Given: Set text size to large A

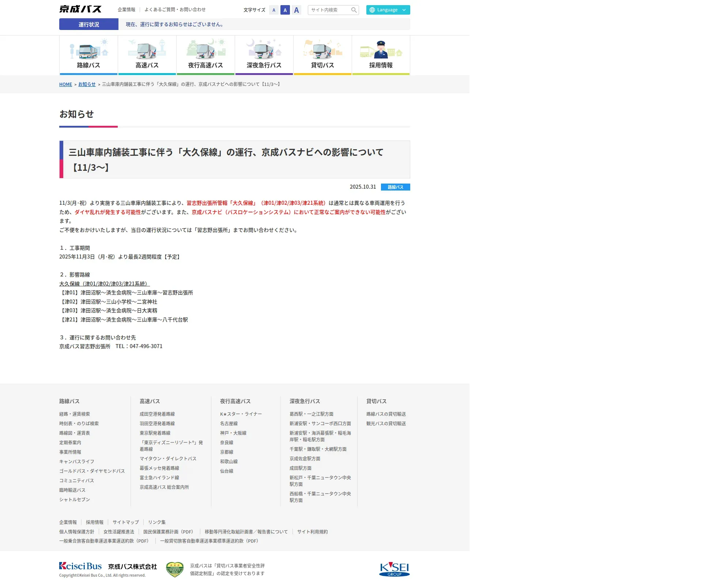Looking at the screenshot, I should pyautogui.click(x=297, y=10).
